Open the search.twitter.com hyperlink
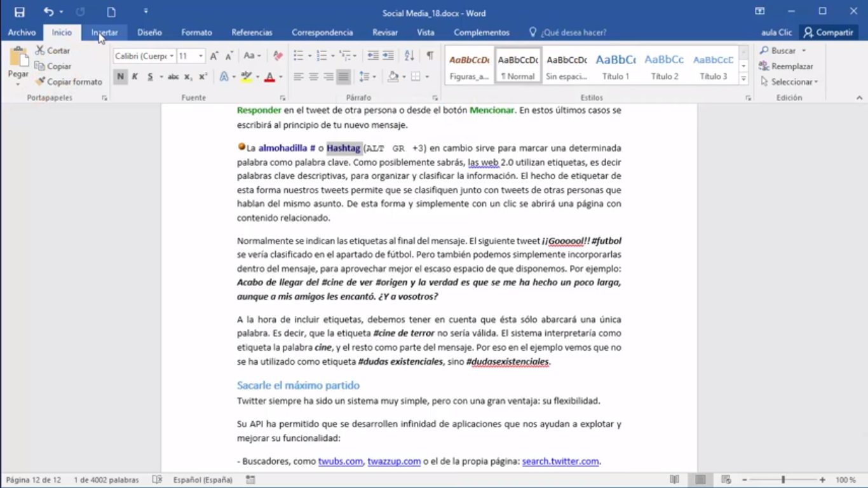The image size is (868, 488). pyautogui.click(x=560, y=461)
